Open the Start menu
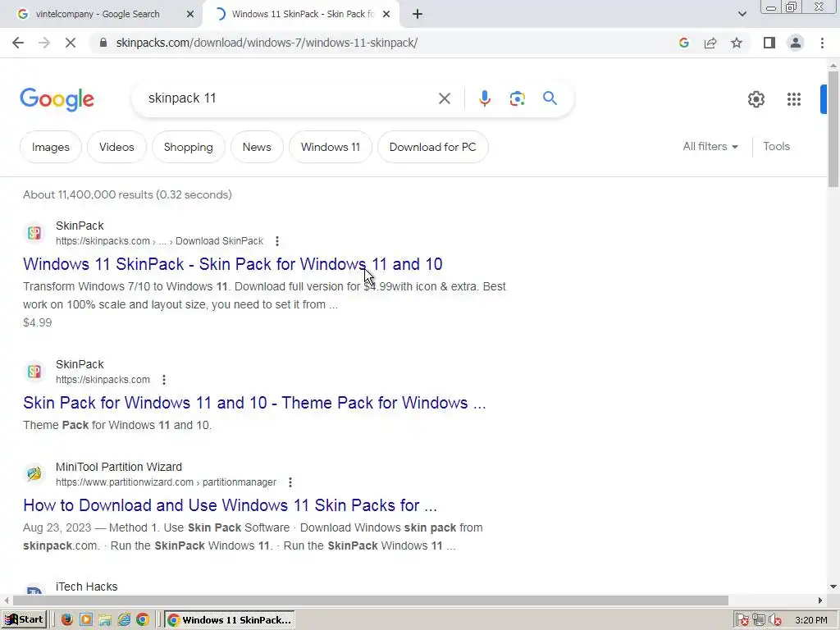This screenshot has width=840, height=630. coord(24,620)
